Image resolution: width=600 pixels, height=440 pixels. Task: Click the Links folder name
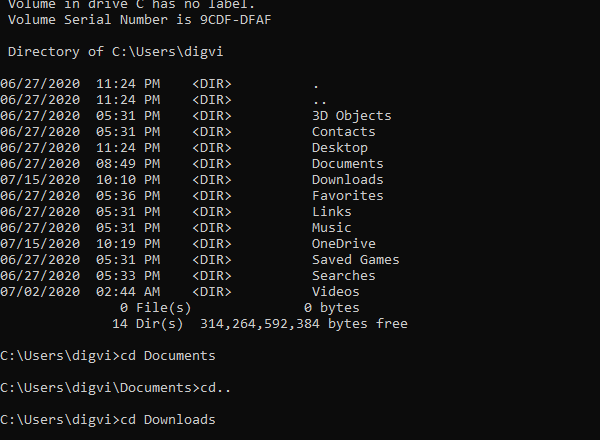coord(331,211)
